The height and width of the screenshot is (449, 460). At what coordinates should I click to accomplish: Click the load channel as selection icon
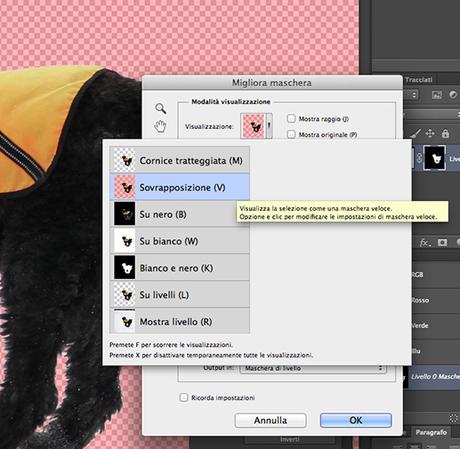point(453,418)
